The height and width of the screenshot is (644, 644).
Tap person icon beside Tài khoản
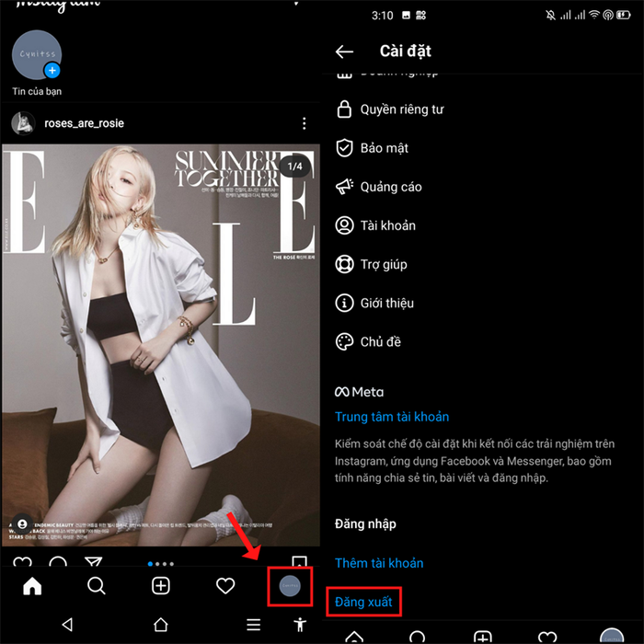click(x=344, y=225)
